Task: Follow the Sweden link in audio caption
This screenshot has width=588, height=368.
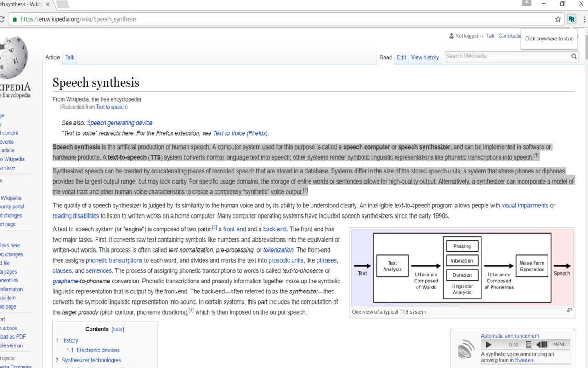Action: point(524,360)
